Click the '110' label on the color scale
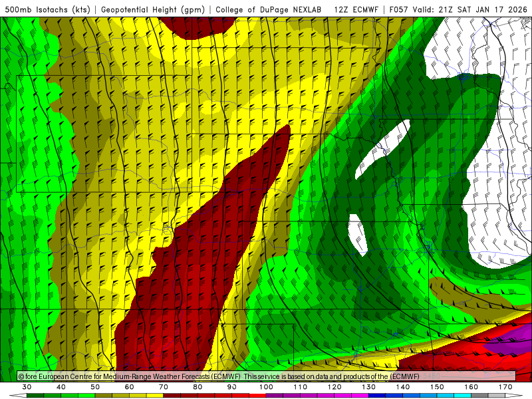Image resolution: width=532 pixels, height=399 pixels. (x=301, y=387)
